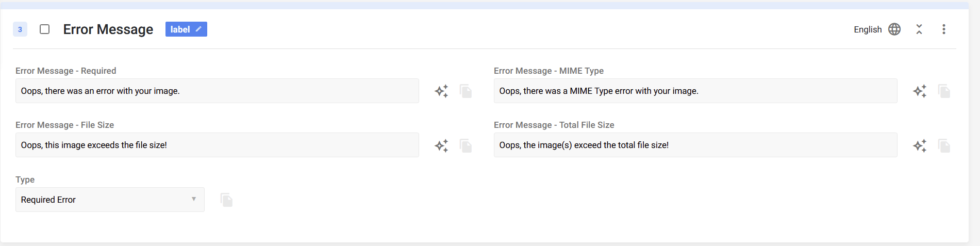Image resolution: width=980 pixels, height=246 pixels.
Task: Edit the blue label tag
Action: (186, 29)
